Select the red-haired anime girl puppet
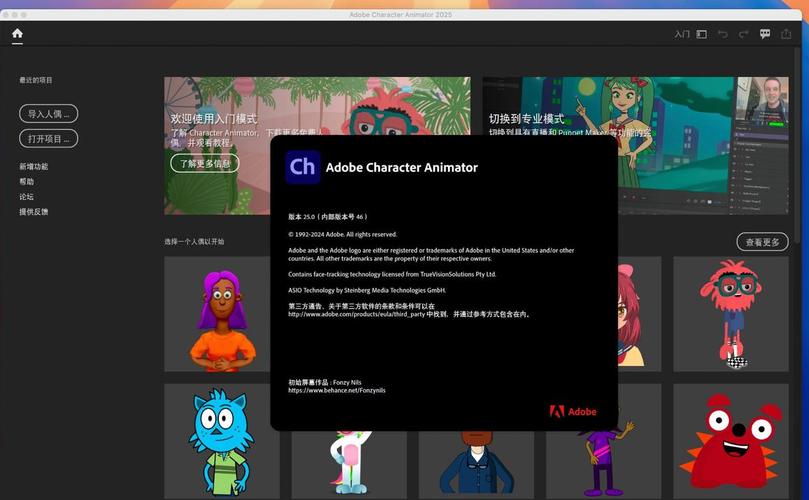This screenshot has height=500, width=809. pyautogui.click(x=640, y=314)
